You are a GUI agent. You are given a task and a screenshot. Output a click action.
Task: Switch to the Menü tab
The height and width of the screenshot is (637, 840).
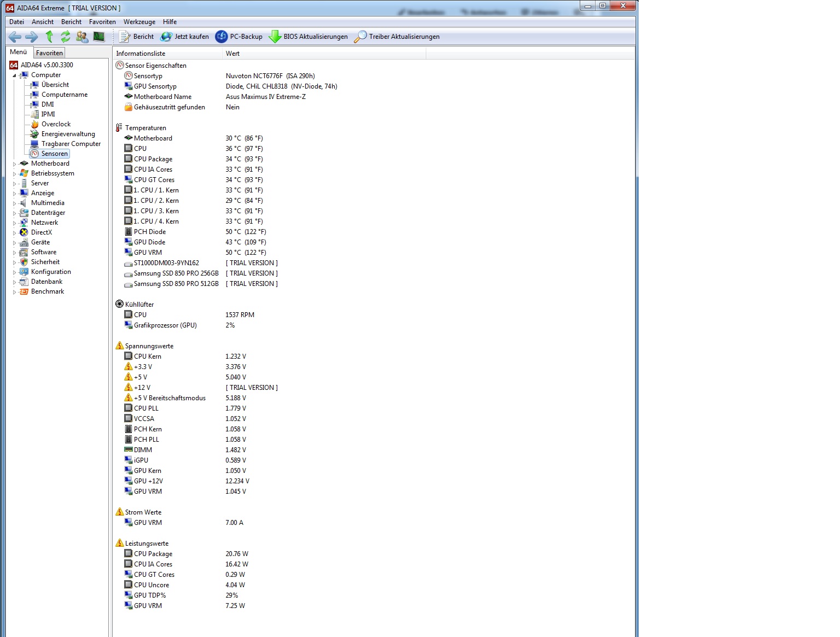(x=19, y=52)
